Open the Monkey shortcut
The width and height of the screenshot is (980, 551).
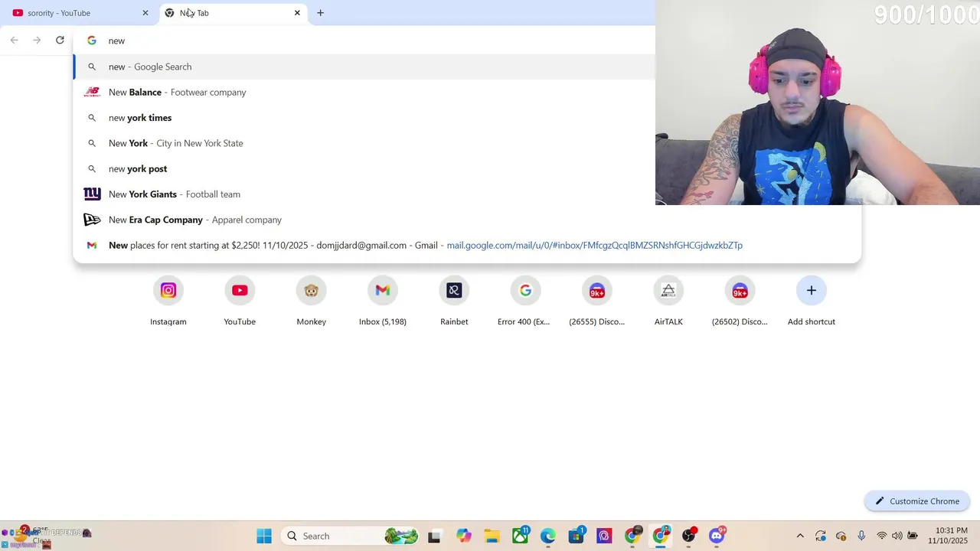click(312, 302)
